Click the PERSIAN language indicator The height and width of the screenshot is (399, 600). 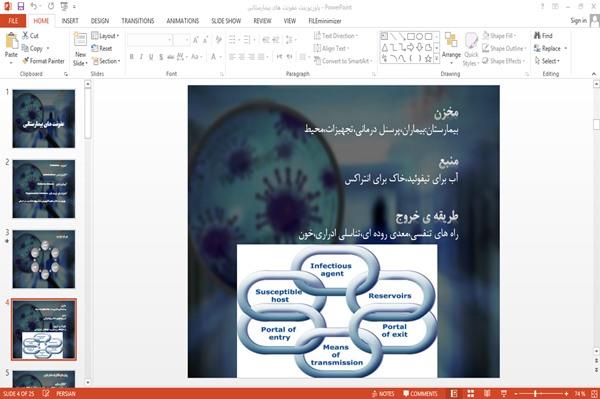coord(66,393)
